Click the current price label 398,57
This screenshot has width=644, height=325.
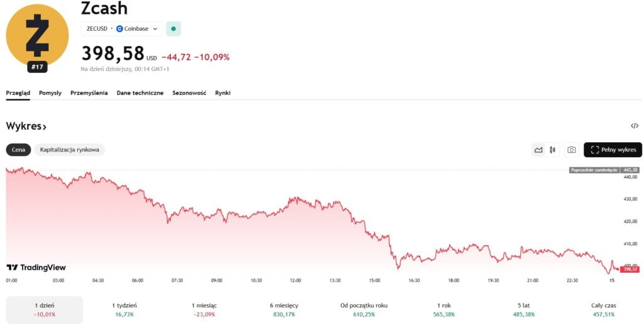(x=630, y=269)
